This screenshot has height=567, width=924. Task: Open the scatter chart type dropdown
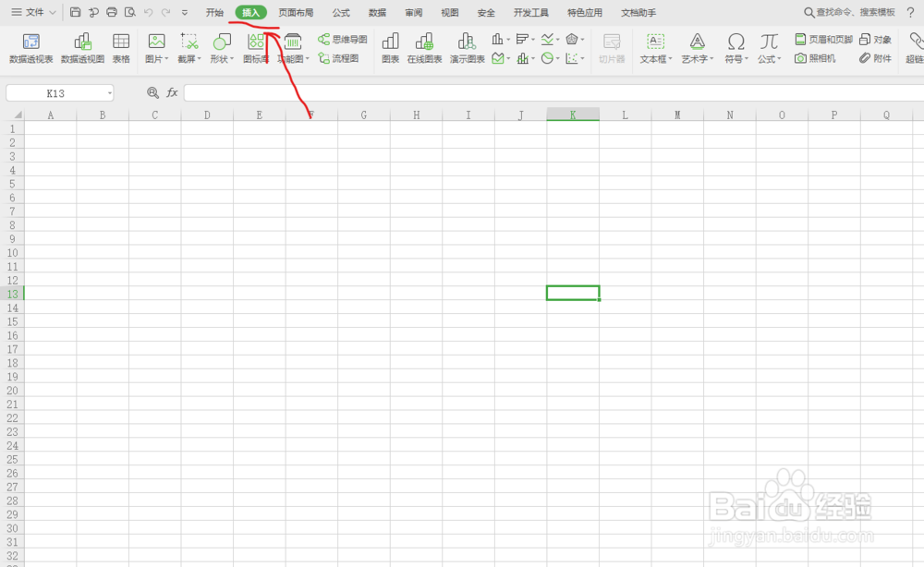(575, 58)
